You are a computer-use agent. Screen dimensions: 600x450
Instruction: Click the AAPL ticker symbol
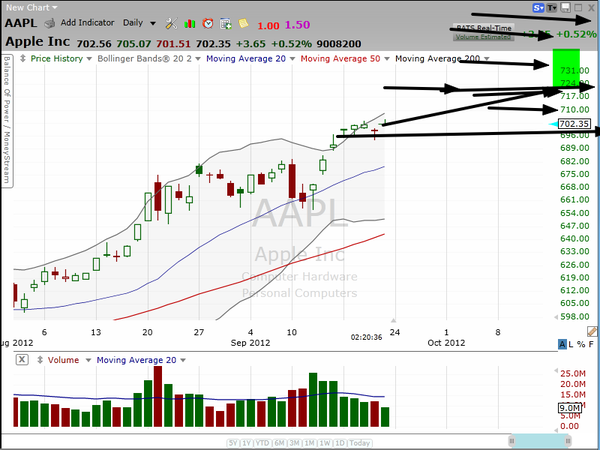tap(21, 23)
